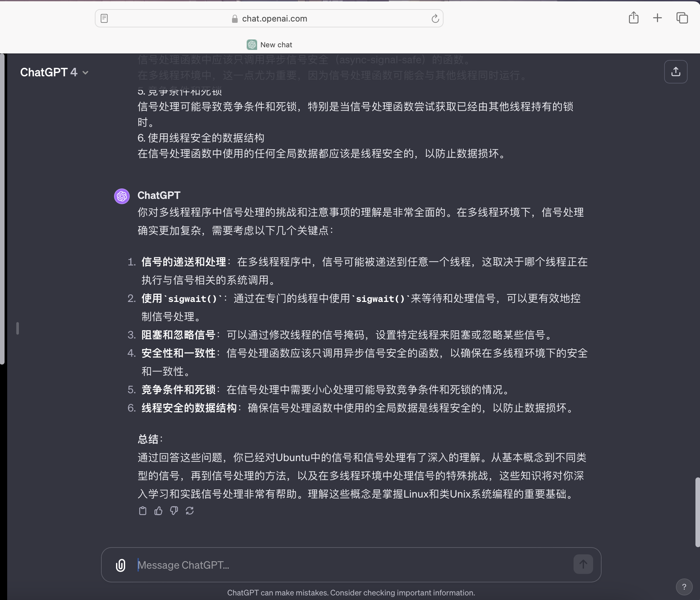Open a new Safari tab with plus icon
Viewport: 700px width, 600px height.
pos(657,18)
